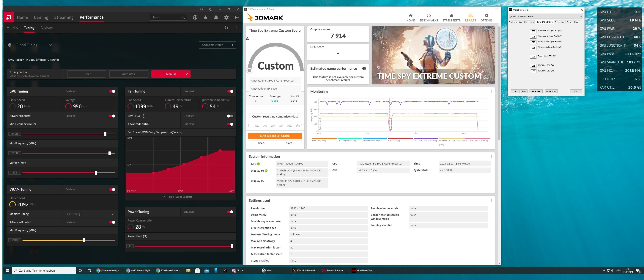The width and height of the screenshot is (644, 280).
Task: Switch to the Metrics tab
Action: [x=12, y=28]
